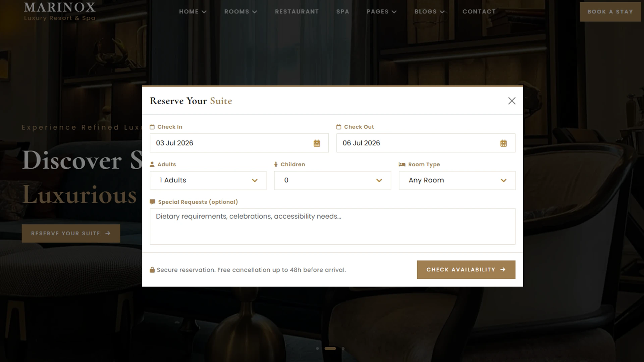The image size is (644, 362).
Task: Click the Check Out date field
Action: 426,143
